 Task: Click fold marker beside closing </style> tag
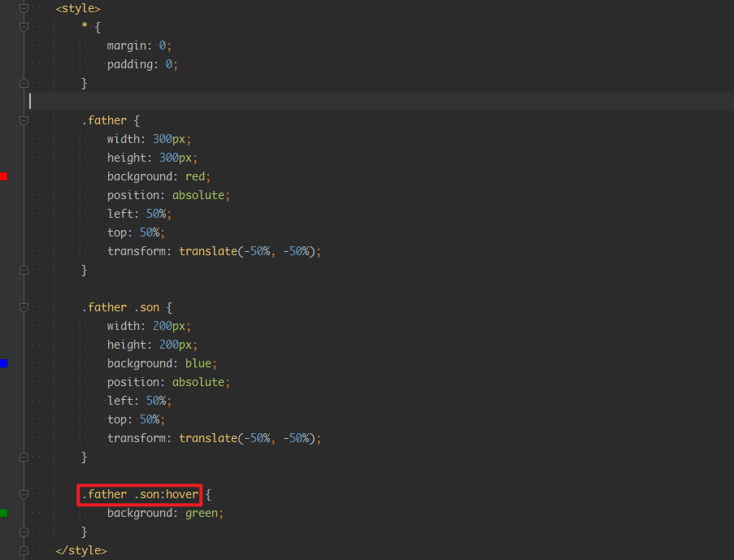point(24,550)
